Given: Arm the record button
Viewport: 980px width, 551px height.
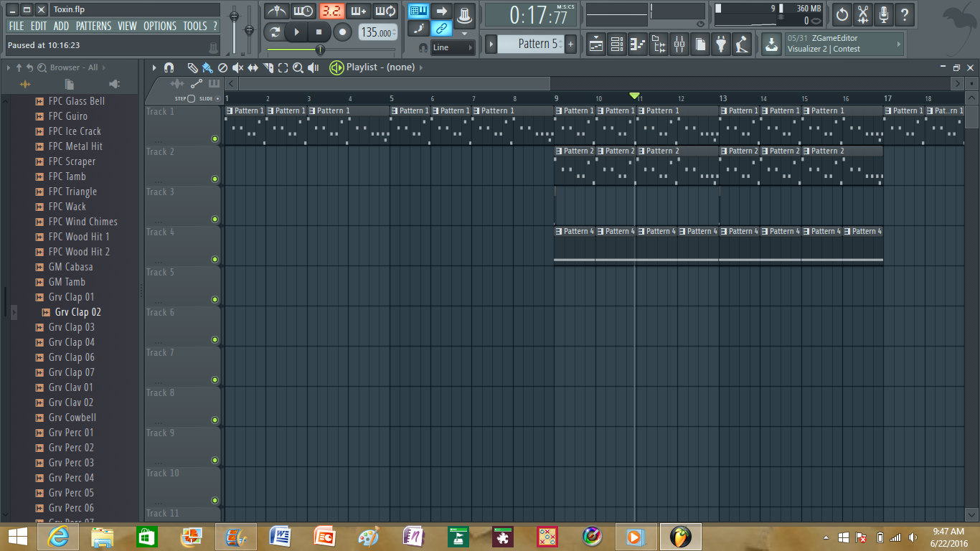Looking at the screenshot, I should click(x=343, y=32).
